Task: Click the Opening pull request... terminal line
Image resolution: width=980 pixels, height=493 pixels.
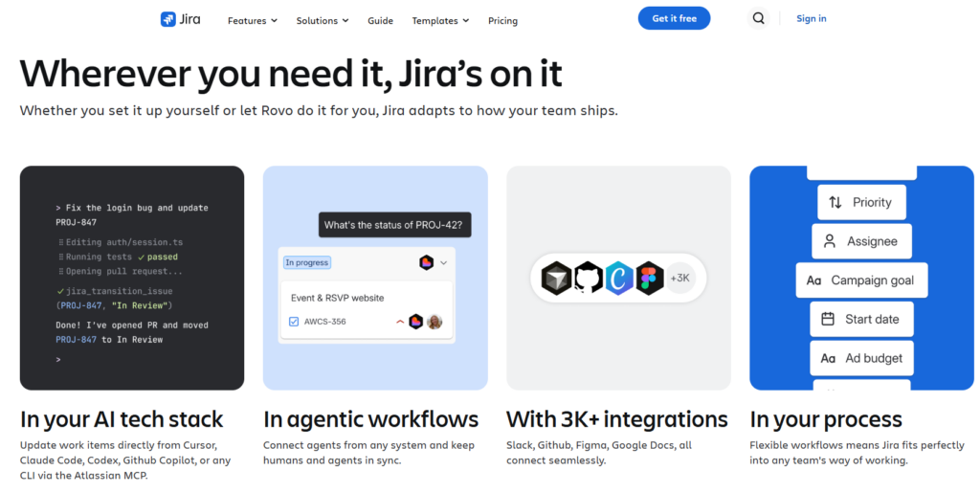Action: point(124,271)
